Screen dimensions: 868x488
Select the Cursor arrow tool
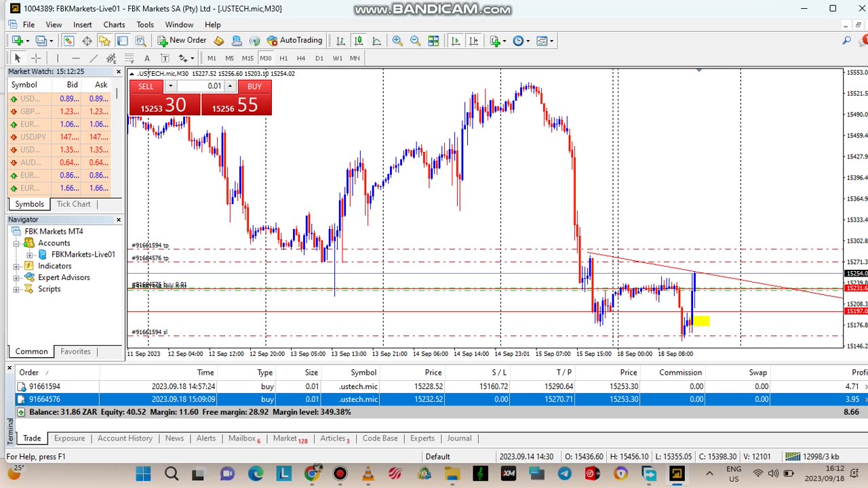(18, 58)
